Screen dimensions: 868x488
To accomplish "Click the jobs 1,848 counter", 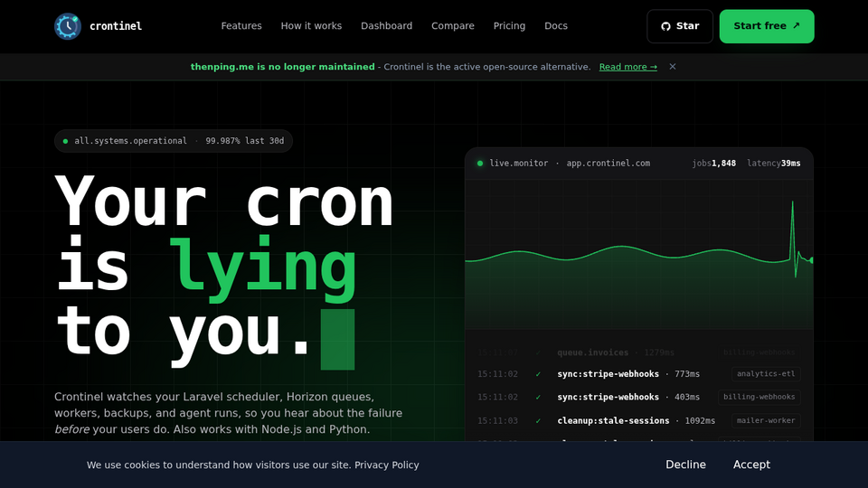I will click(713, 164).
